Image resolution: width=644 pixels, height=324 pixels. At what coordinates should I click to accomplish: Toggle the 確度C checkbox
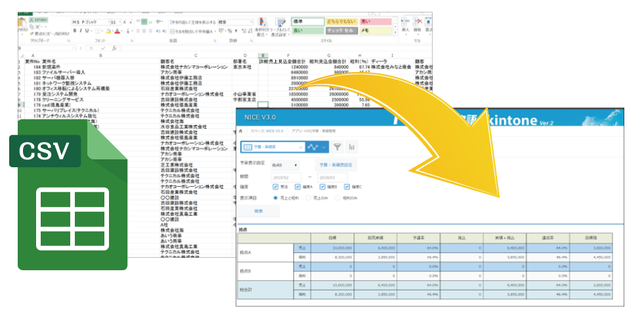pyautogui.click(x=346, y=187)
